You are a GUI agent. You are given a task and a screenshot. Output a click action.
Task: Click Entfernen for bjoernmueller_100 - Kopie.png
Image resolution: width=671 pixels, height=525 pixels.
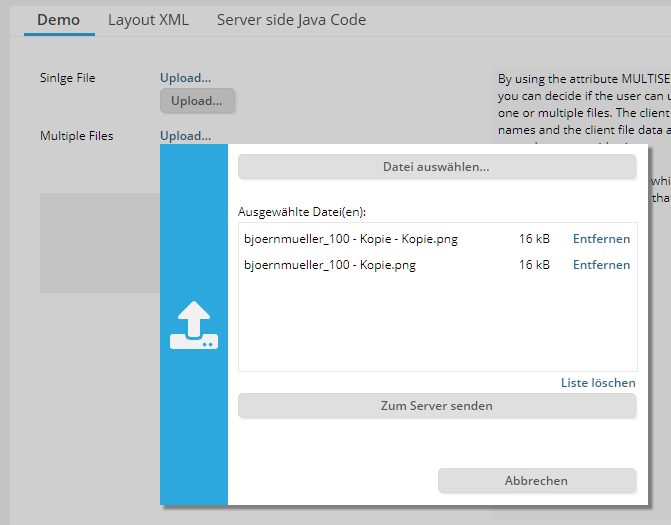tap(601, 265)
